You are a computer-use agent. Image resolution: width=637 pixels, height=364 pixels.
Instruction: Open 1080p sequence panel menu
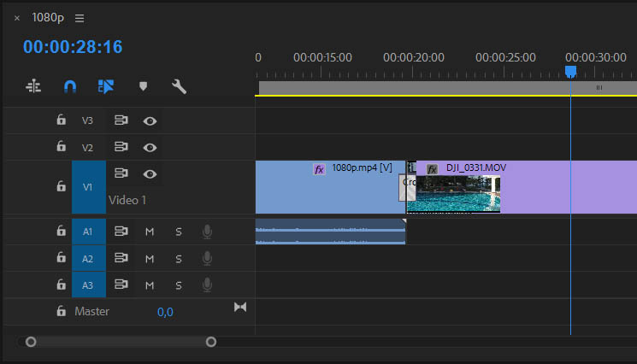(80, 18)
